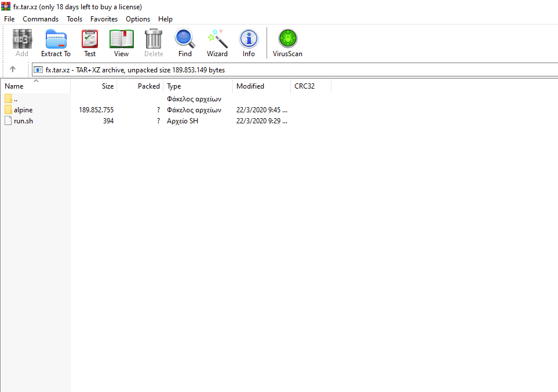Click the Delete trash can icon
The height and width of the screenshot is (392, 558).
click(154, 39)
